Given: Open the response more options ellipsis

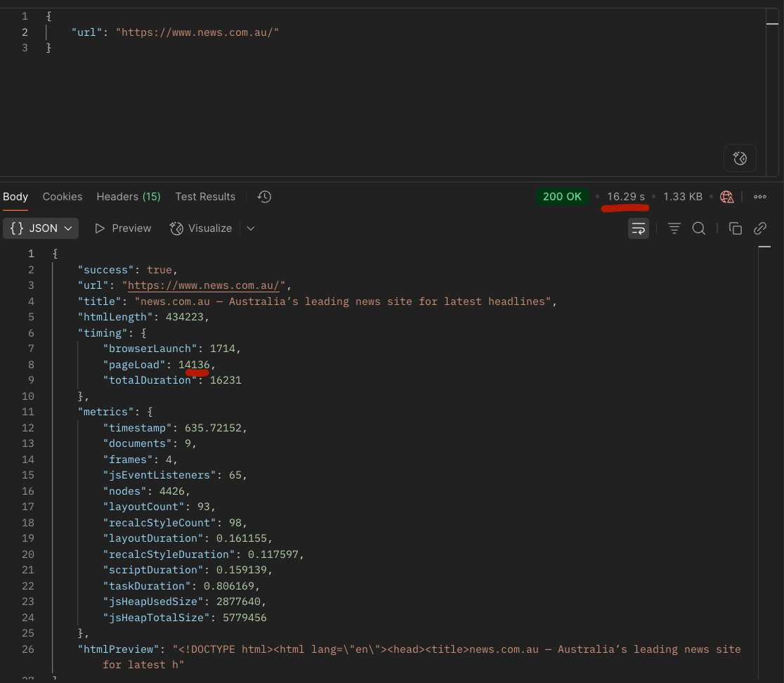Looking at the screenshot, I should click(x=760, y=197).
